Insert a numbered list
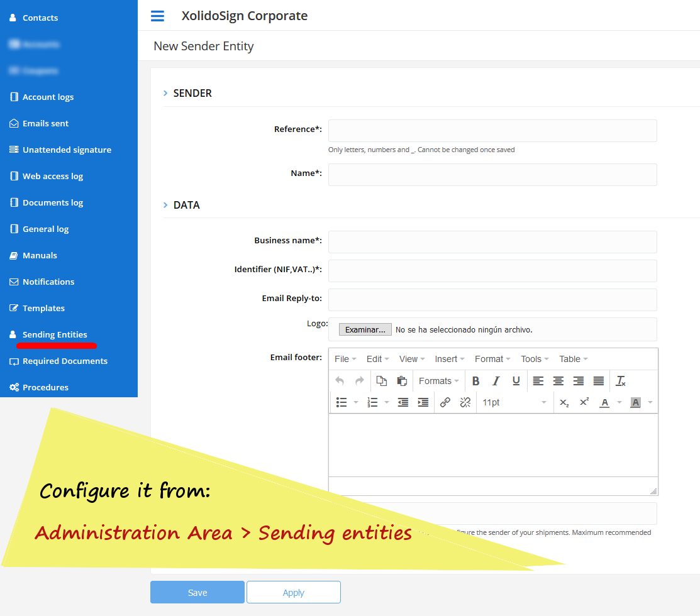700x616 pixels. [x=373, y=402]
